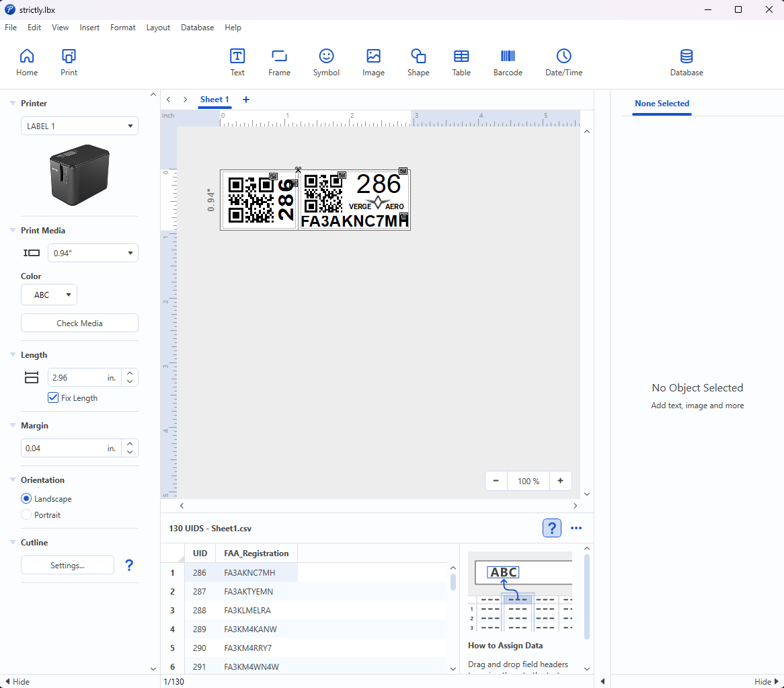
Task: Open the Layout menu
Action: point(157,28)
